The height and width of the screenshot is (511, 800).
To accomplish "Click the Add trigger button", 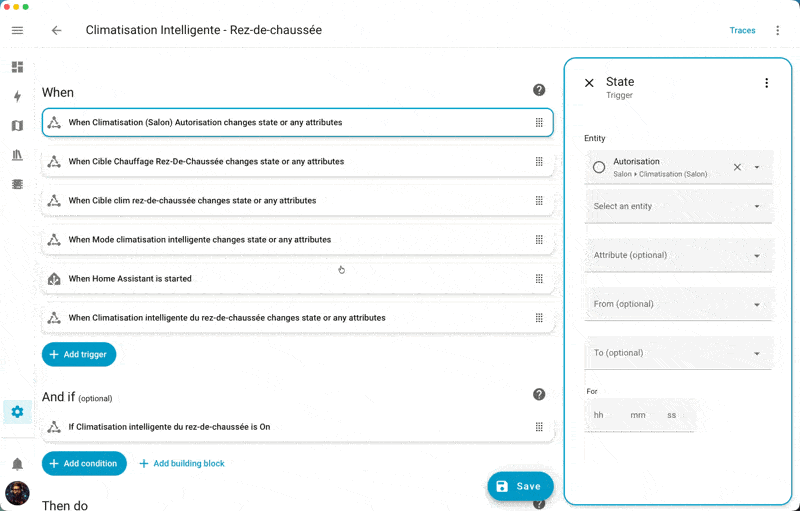I will tap(79, 354).
